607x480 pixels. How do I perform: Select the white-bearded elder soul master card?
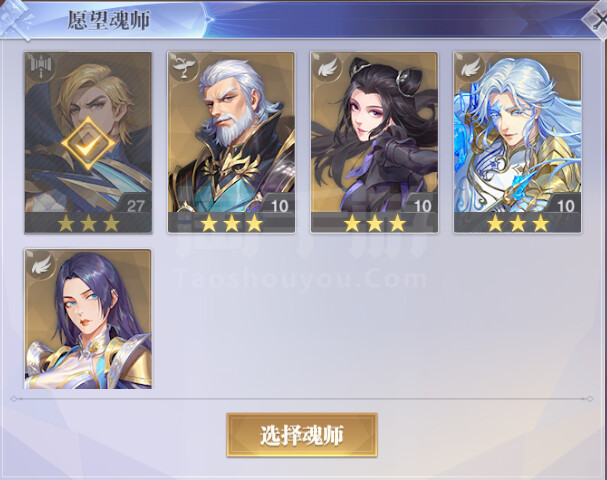click(231, 142)
